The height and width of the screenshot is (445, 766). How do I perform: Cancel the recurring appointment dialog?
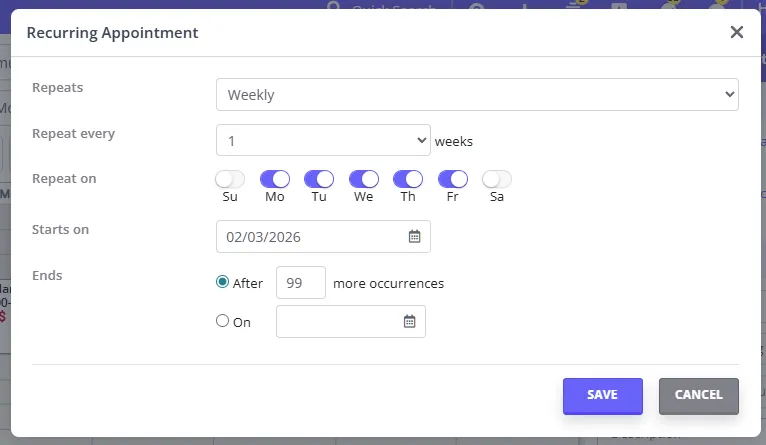point(699,396)
